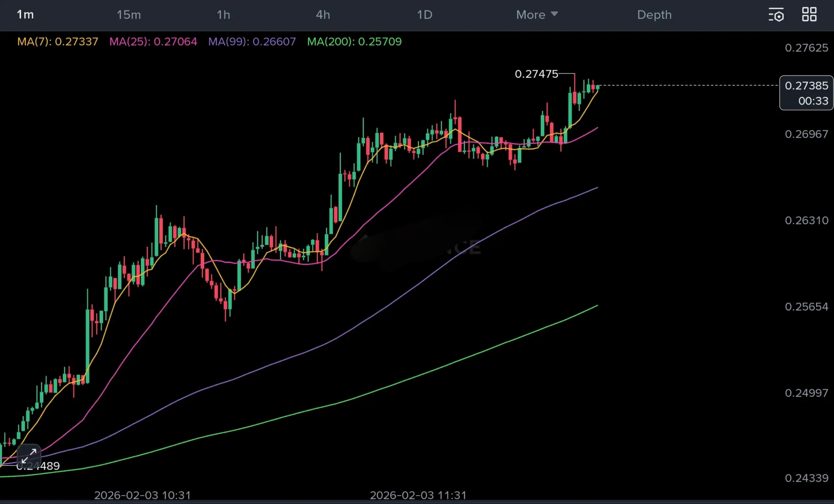Select the 4h interval tab
The image size is (834, 504).
323,15
